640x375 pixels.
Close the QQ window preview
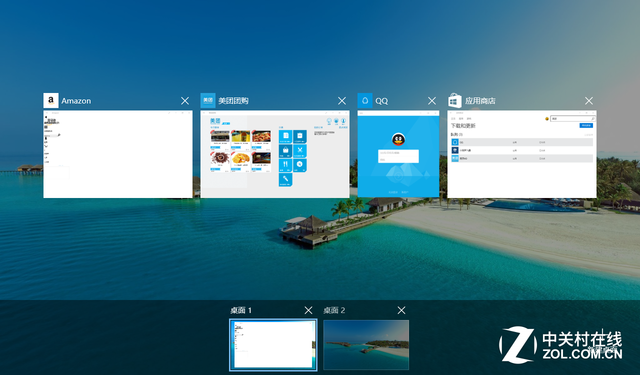[x=432, y=101]
